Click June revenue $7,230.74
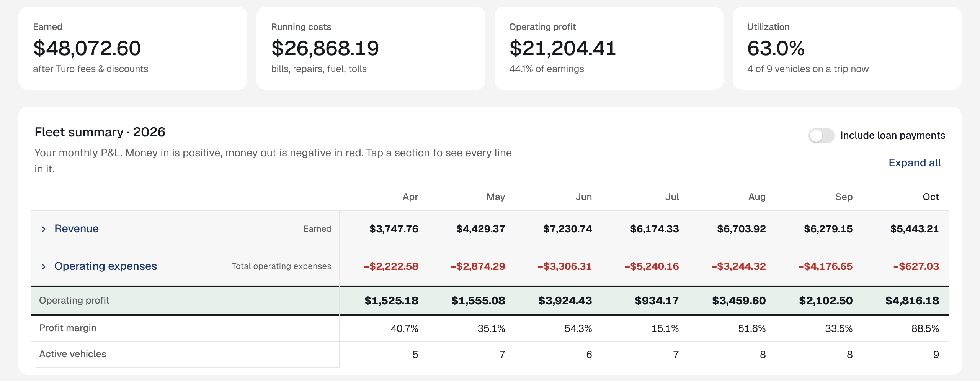Screen dimensions: 980x381 point(567,229)
